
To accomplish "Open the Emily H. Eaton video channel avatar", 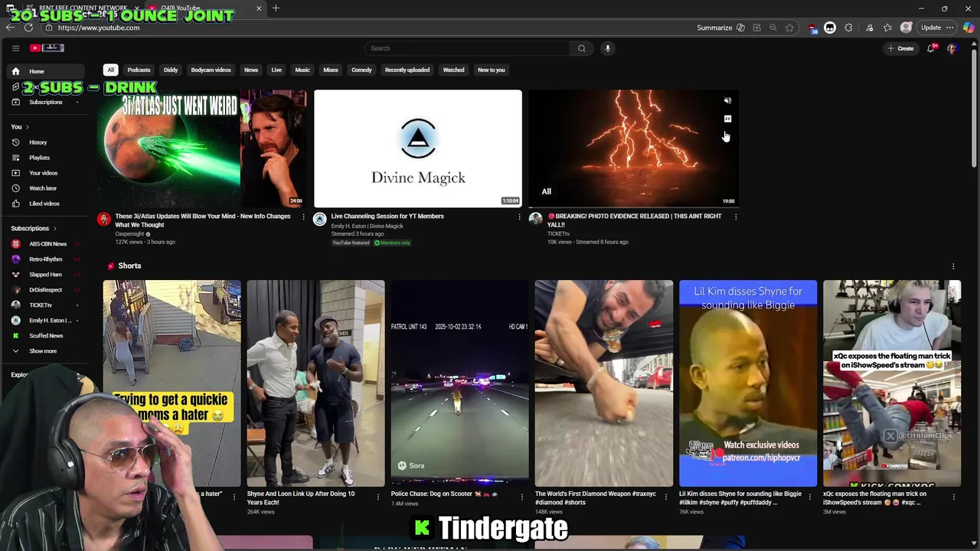I will (x=320, y=220).
